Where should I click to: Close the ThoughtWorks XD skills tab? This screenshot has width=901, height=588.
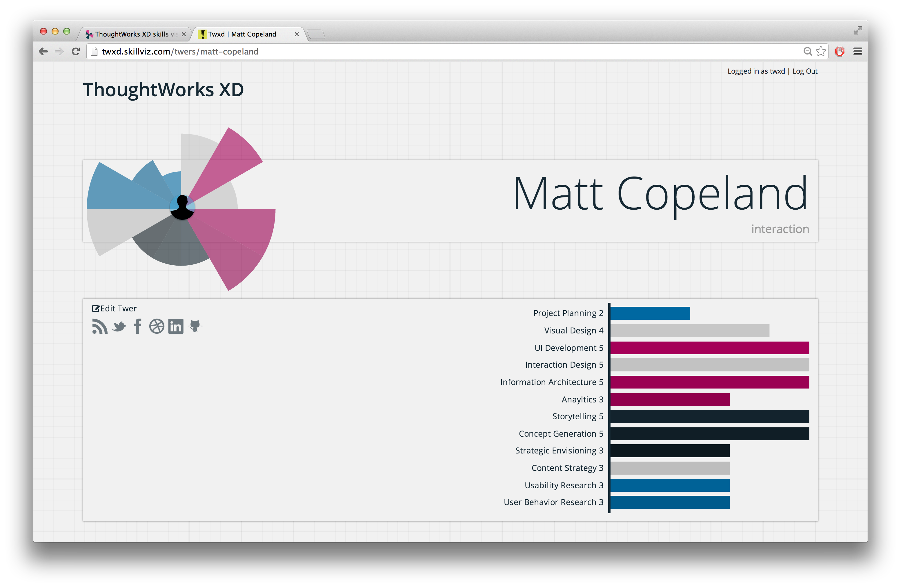tap(184, 34)
